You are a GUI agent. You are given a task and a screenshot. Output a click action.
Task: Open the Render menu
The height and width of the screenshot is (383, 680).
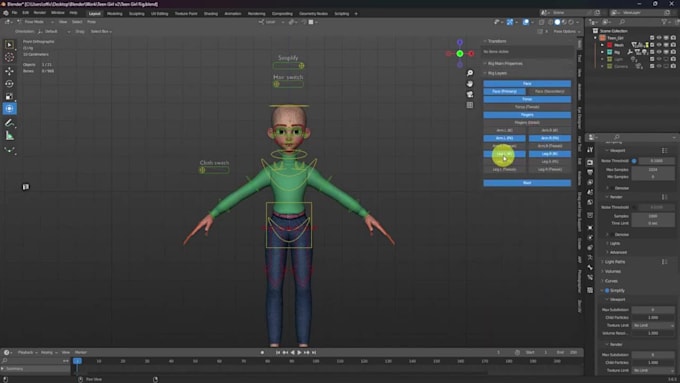[39, 13]
